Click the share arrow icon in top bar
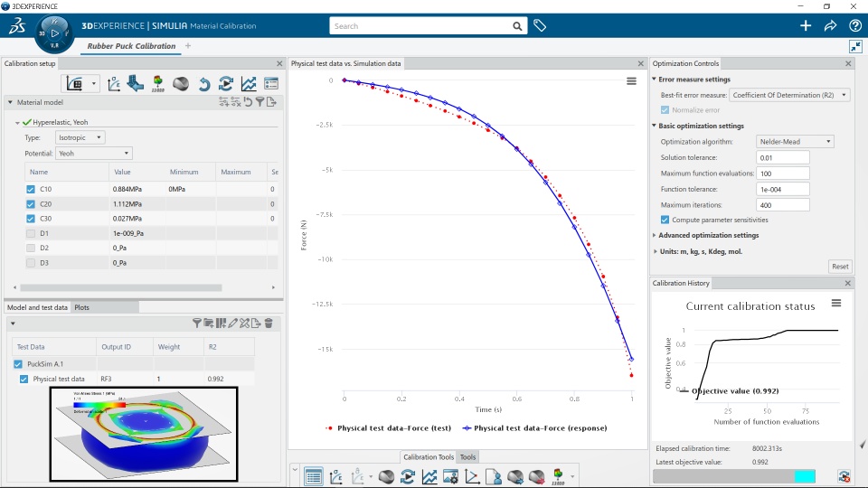This screenshot has width=868, height=488. coord(830,25)
